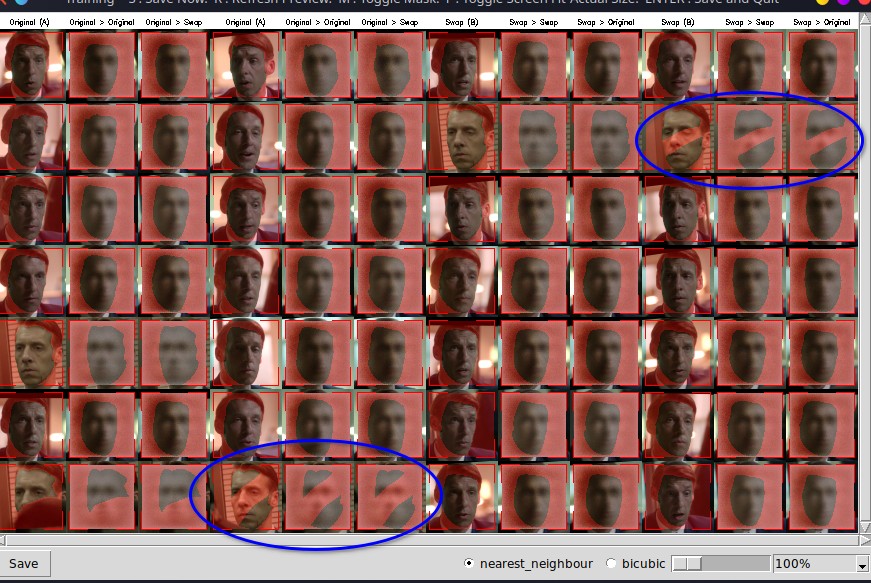Click the leftmost Original (A) column header
Viewport: 871px width, 583px height.
point(29,22)
